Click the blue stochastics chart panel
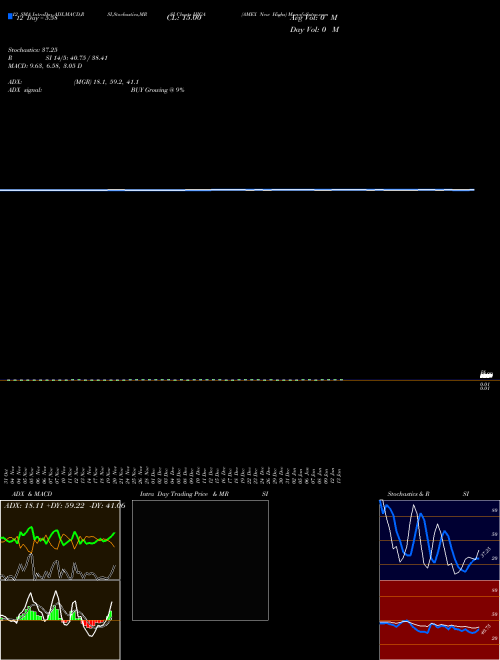The height and width of the screenshot is (660, 500). coord(439,540)
